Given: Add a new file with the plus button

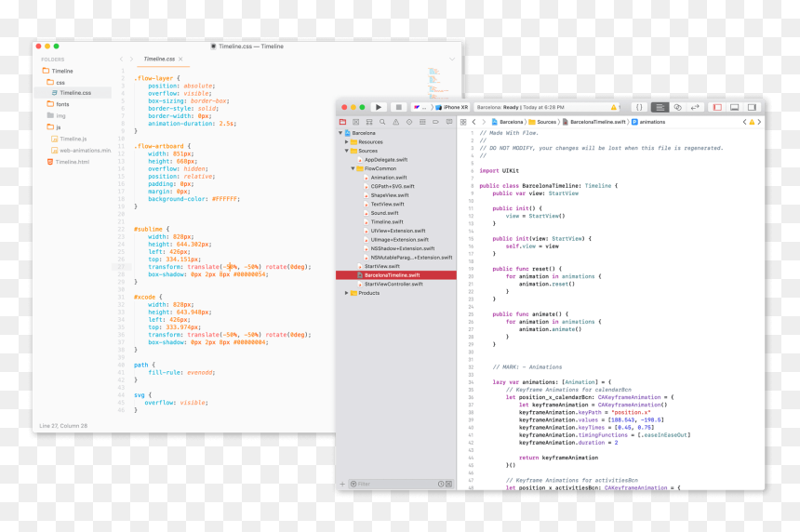Looking at the screenshot, I should pos(342,484).
